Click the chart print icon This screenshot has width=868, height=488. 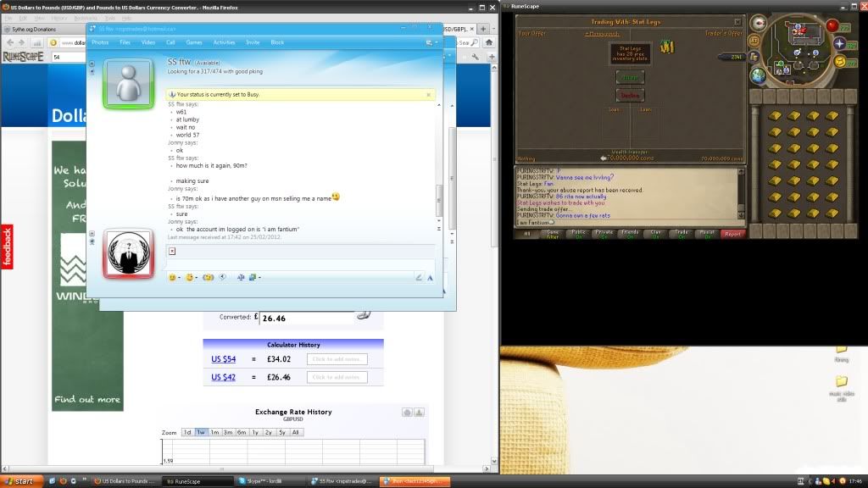pyautogui.click(x=407, y=413)
